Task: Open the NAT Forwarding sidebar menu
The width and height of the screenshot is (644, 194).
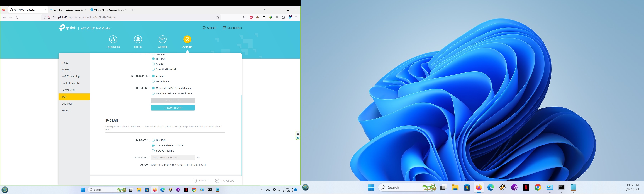Action: 70,76
